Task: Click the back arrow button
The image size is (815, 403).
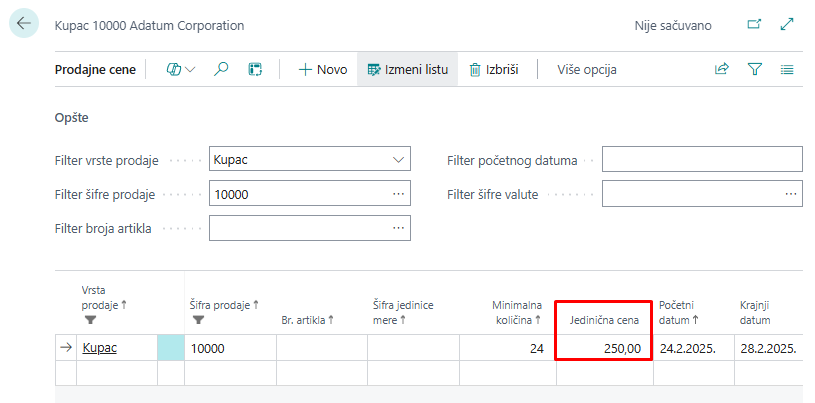Action: tap(24, 24)
